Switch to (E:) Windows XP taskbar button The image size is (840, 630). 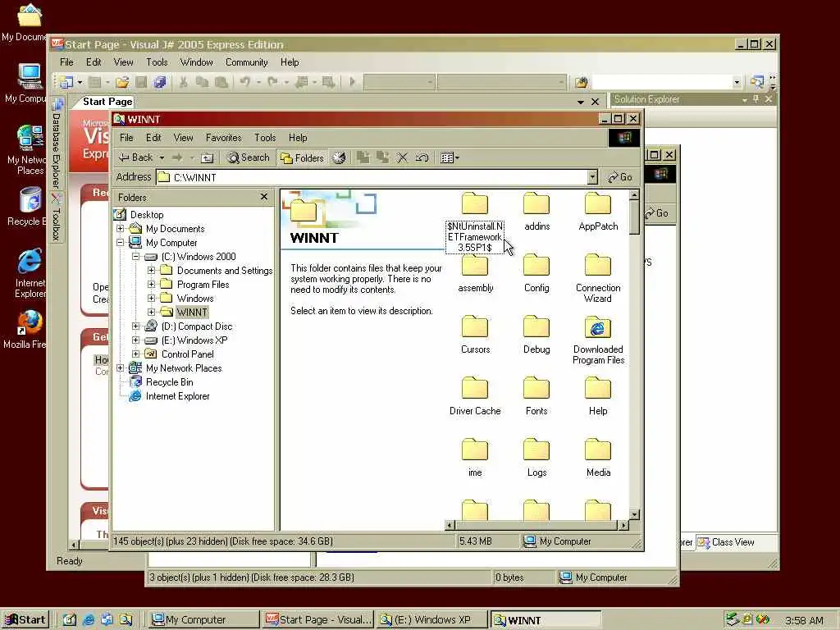point(431,620)
